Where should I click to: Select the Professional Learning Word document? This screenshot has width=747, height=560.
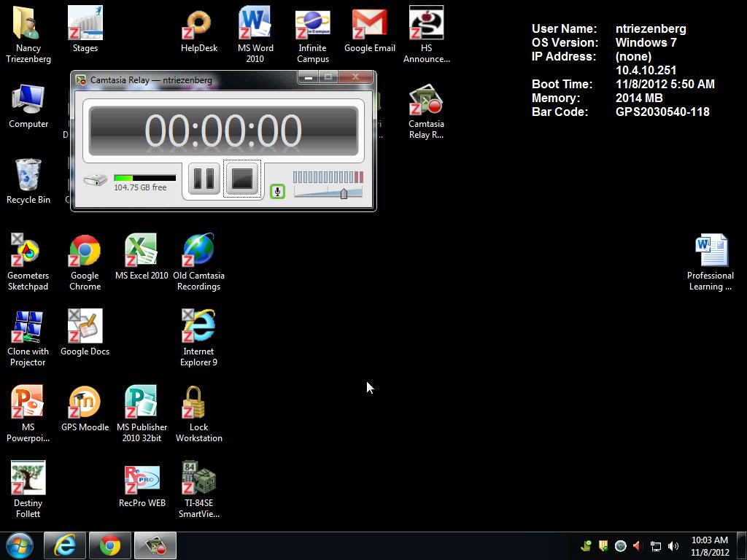(x=711, y=262)
